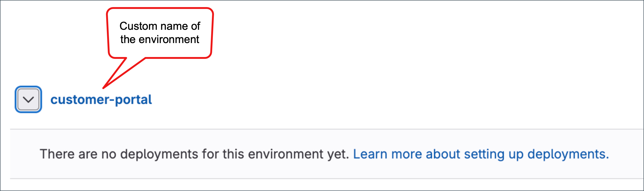Image resolution: width=644 pixels, height=191 pixels.
Task: Open the customer-portal environment link
Action: point(101,100)
